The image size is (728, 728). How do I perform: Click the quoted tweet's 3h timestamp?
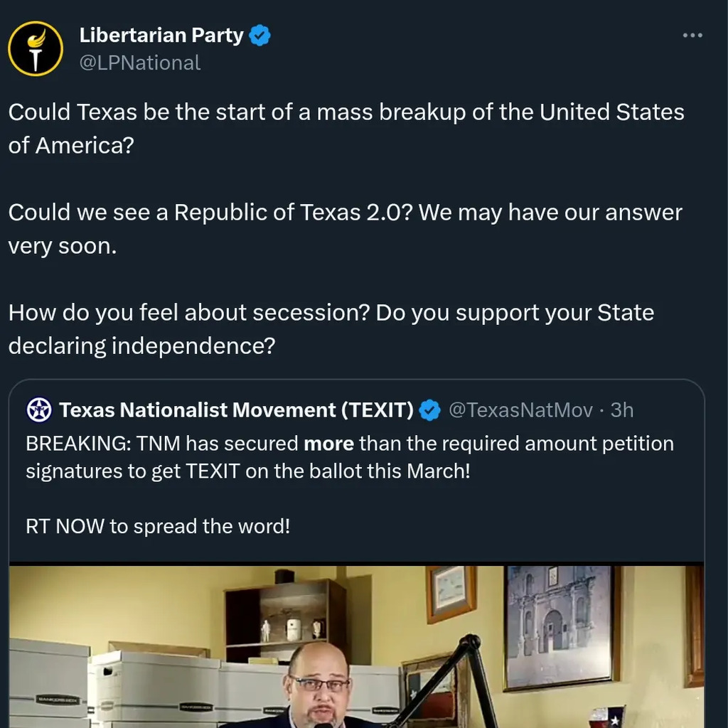tap(622, 410)
